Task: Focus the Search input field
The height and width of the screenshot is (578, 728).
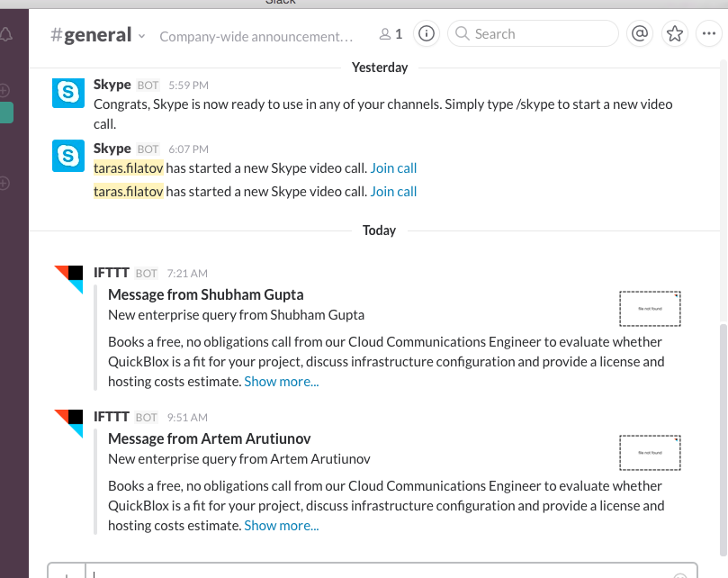Action: click(x=533, y=33)
